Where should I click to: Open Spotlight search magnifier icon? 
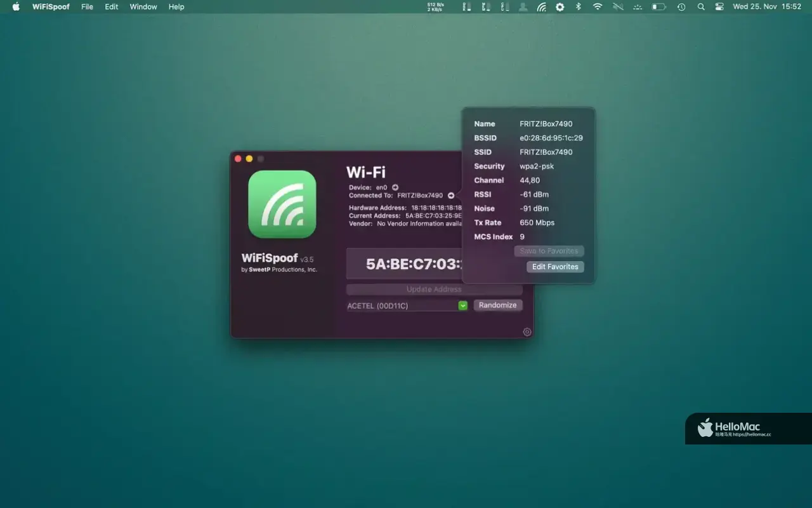point(701,7)
